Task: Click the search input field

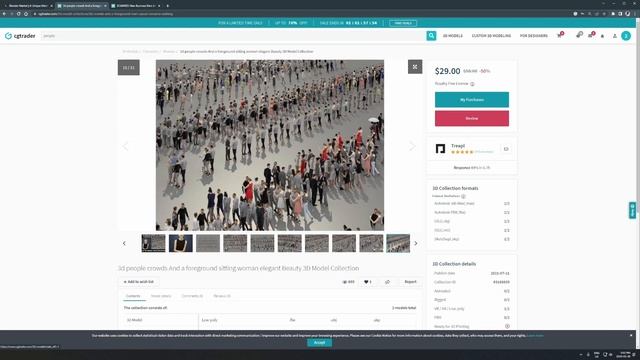Action: click(233, 36)
